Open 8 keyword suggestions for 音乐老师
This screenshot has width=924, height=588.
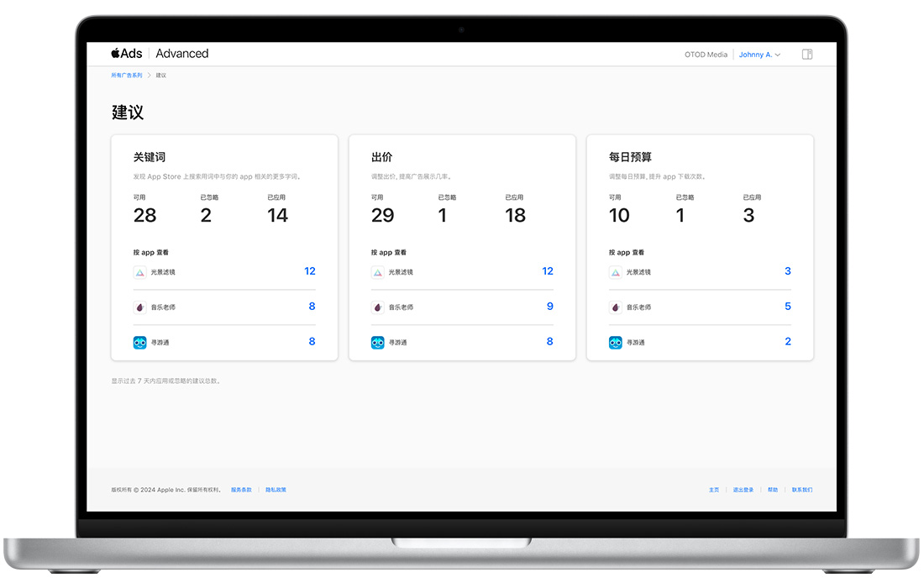(x=312, y=307)
